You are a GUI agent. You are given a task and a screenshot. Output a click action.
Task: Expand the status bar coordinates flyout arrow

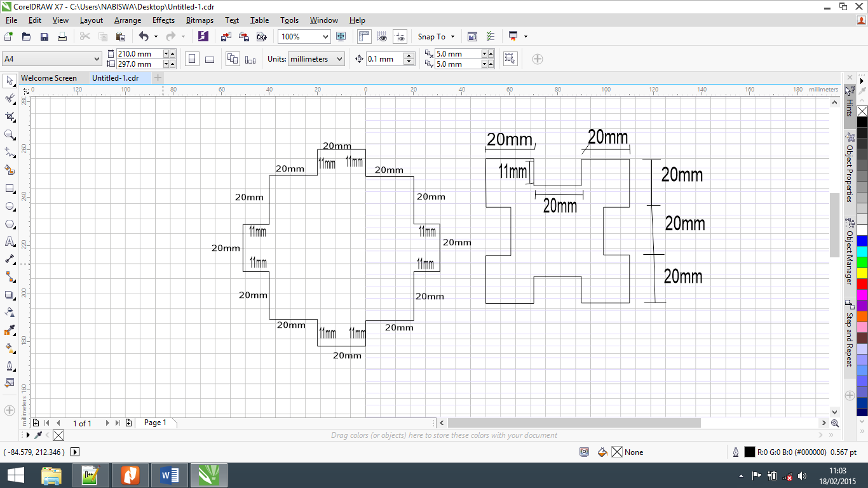75,452
